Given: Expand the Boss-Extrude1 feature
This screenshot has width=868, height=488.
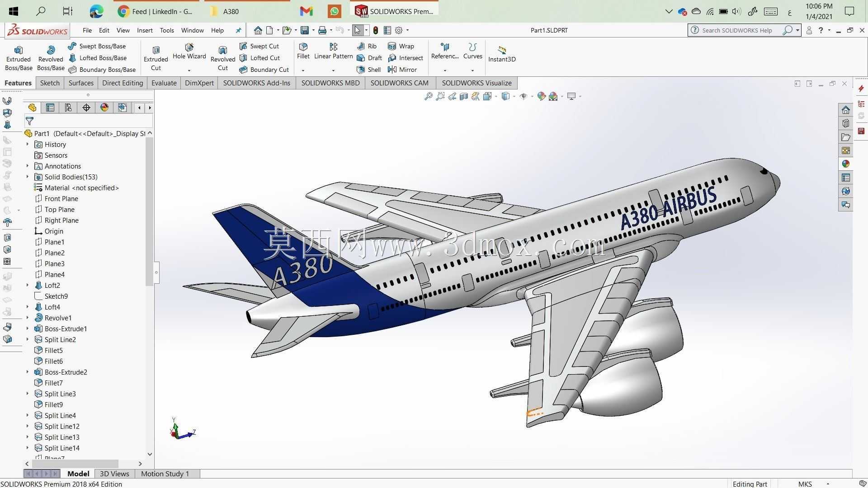Looking at the screenshot, I should pos(28,328).
